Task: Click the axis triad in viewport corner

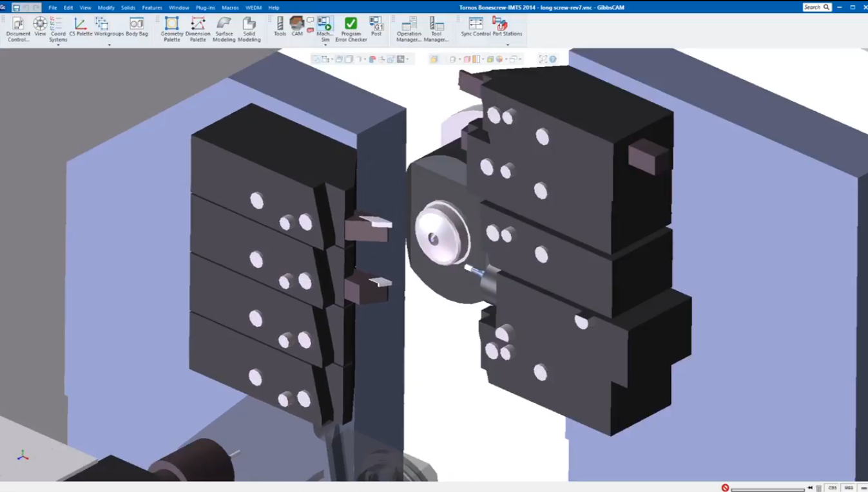Action: [x=23, y=455]
